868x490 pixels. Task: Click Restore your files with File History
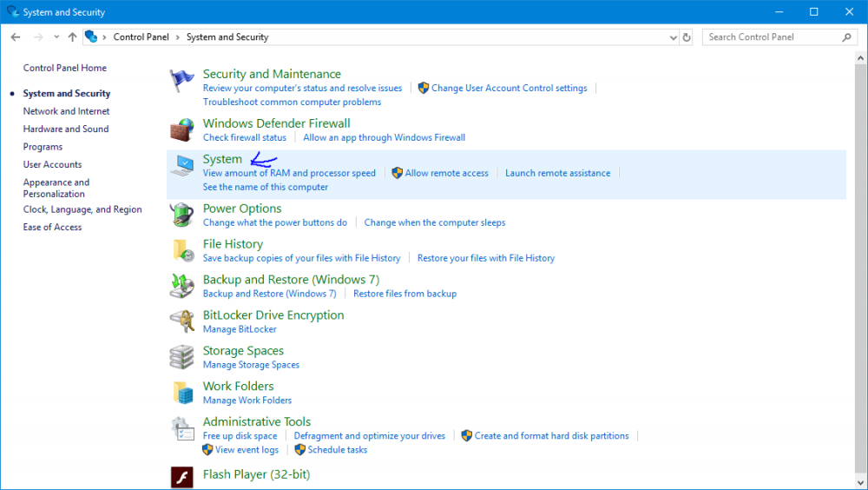pyautogui.click(x=486, y=258)
